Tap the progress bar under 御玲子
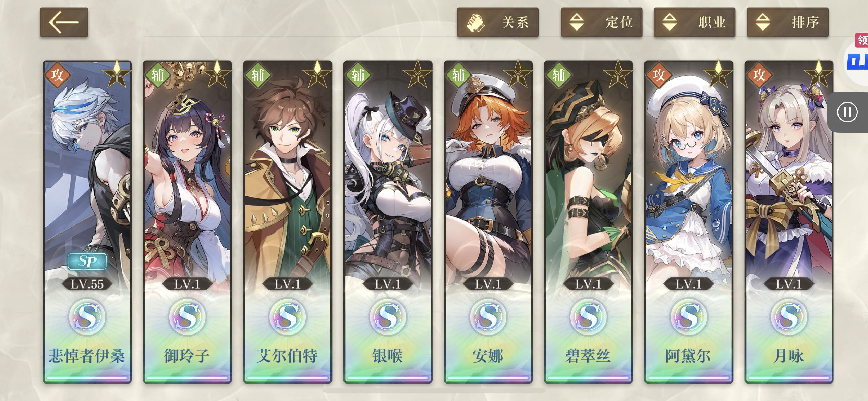Viewport: 868px width, 401px height. point(187,378)
